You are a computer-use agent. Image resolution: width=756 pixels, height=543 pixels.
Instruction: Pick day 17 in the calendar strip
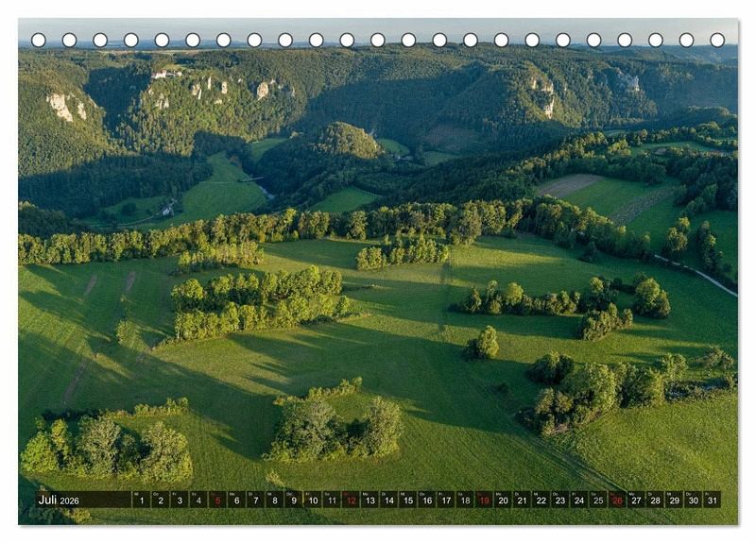pos(445,500)
